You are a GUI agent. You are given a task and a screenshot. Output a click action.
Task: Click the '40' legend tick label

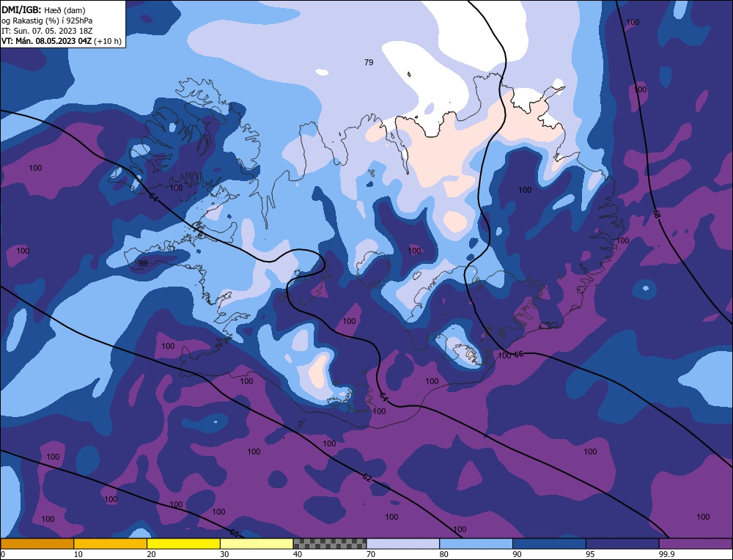[298, 554]
